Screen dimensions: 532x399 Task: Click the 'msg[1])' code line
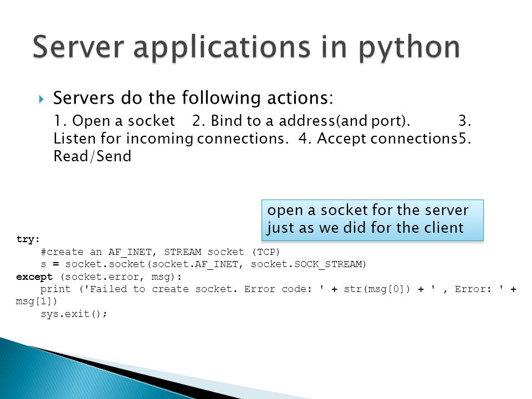point(37,301)
